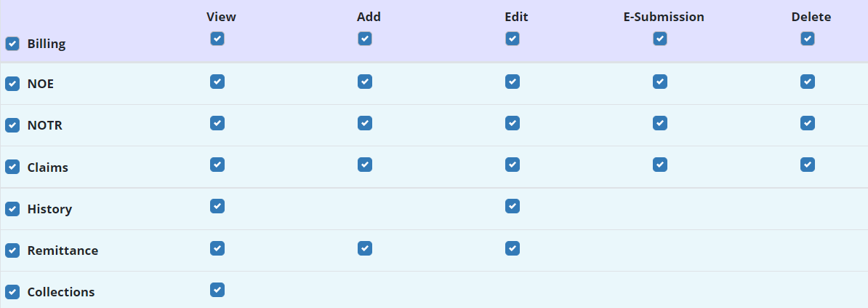This screenshot has width=868, height=308.
Task: Disable View permission for Collections
Action: point(217,290)
